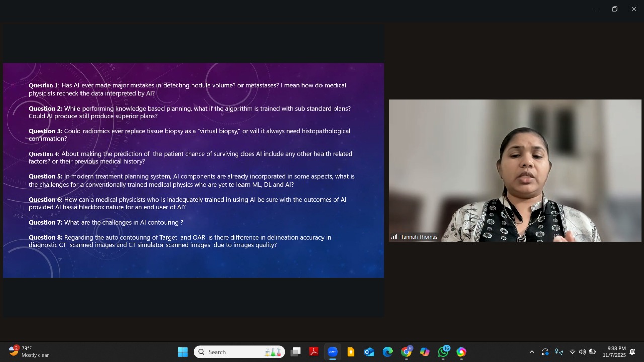Click the battery status icon
Viewport: 644px width, 362px height.
tap(592, 352)
